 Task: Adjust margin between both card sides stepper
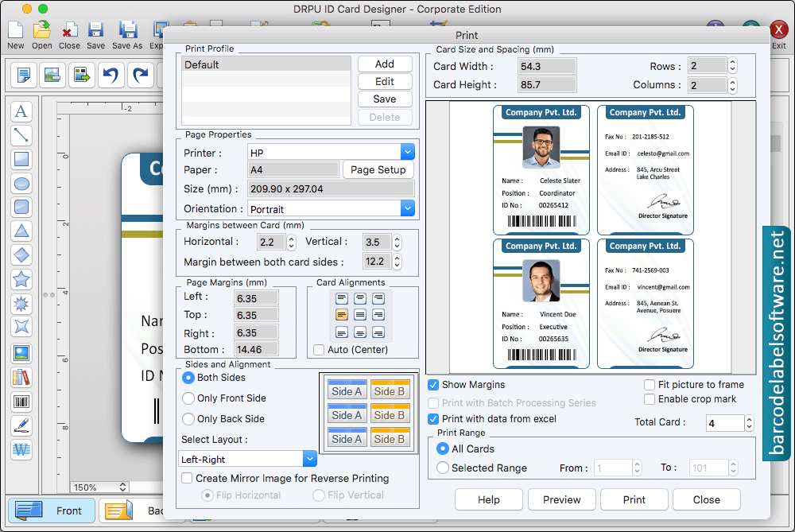pyautogui.click(x=397, y=262)
